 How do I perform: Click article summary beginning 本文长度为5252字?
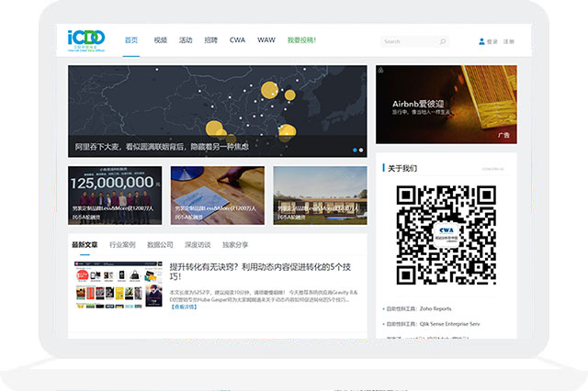click(264, 296)
